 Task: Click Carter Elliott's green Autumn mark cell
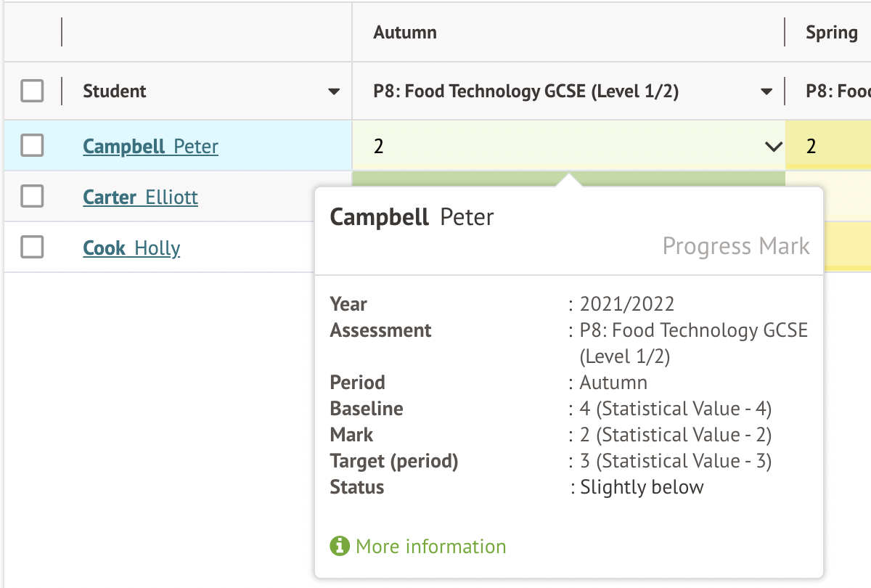tap(450, 179)
